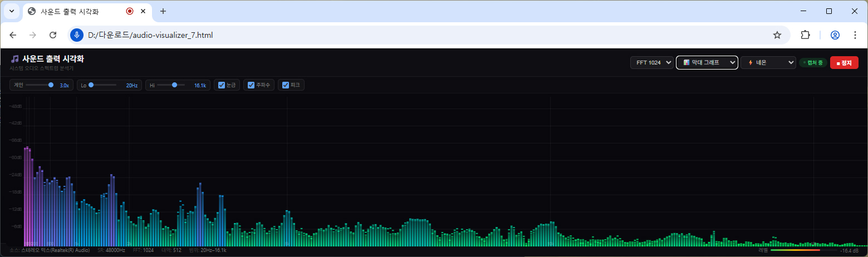Click the 게인 gain slider handle
Screen dimensions: 868x257
[x=51, y=85]
